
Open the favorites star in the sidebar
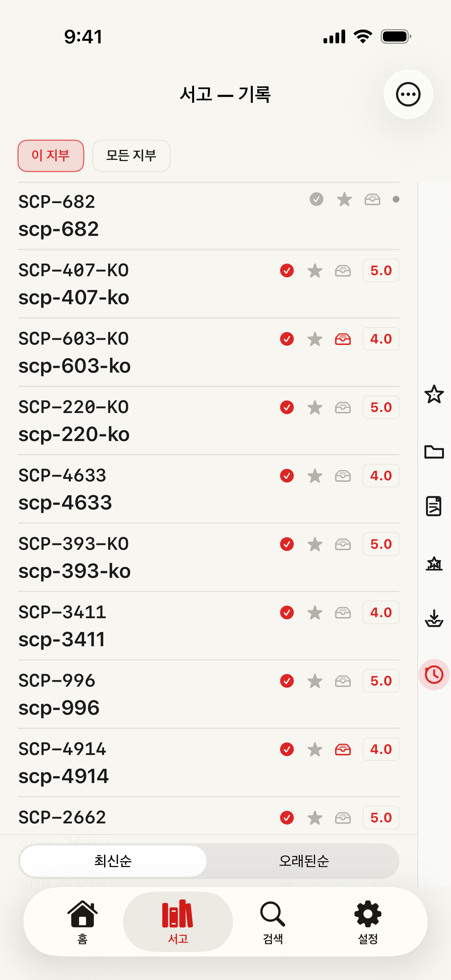click(434, 394)
